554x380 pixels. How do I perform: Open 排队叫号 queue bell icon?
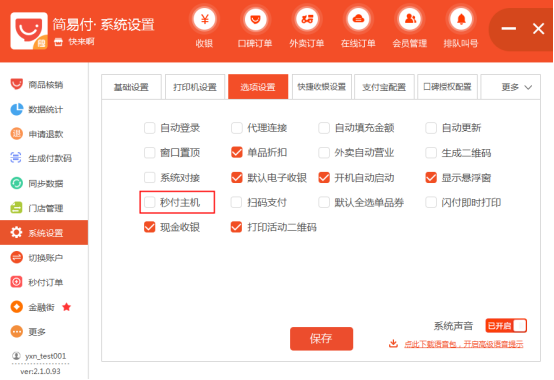coord(461,19)
